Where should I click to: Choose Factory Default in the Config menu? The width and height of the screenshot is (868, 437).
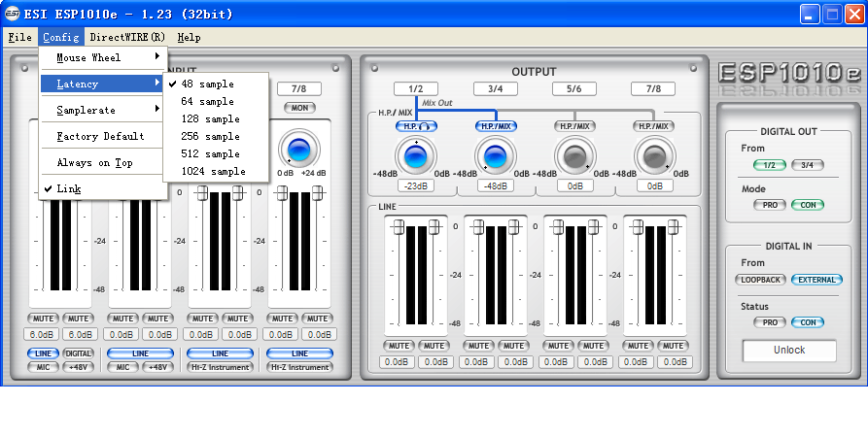pyautogui.click(x=103, y=136)
